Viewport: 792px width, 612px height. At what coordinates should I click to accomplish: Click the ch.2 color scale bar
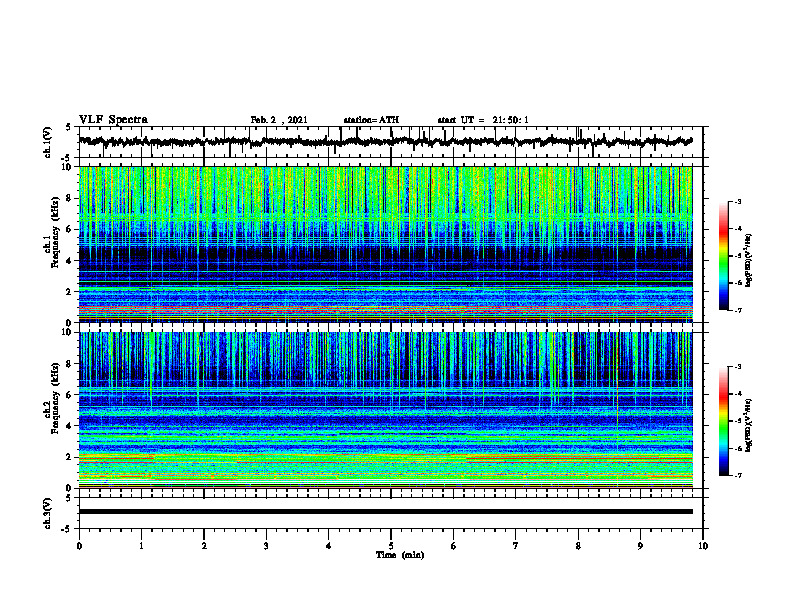click(724, 421)
